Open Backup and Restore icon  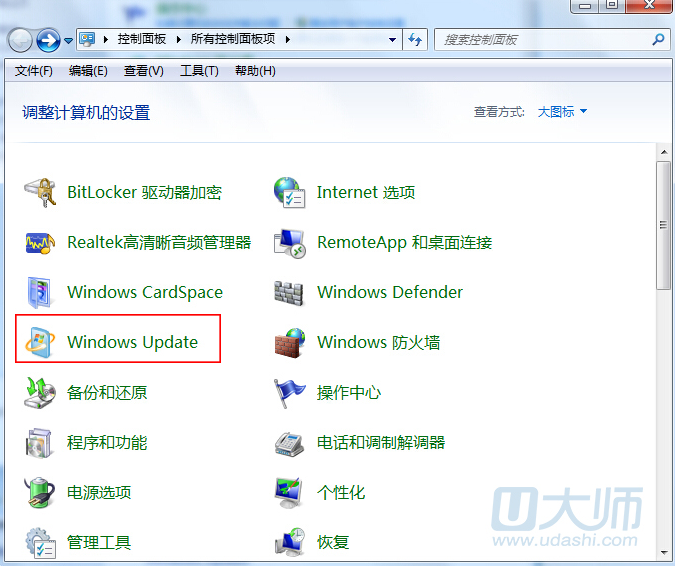pyautogui.click(x=39, y=392)
